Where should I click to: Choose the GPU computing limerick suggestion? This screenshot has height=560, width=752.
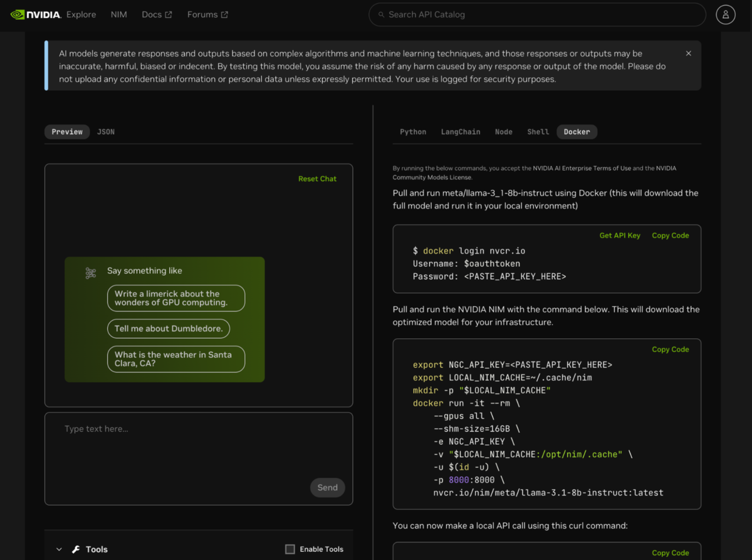tap(176, 298)
